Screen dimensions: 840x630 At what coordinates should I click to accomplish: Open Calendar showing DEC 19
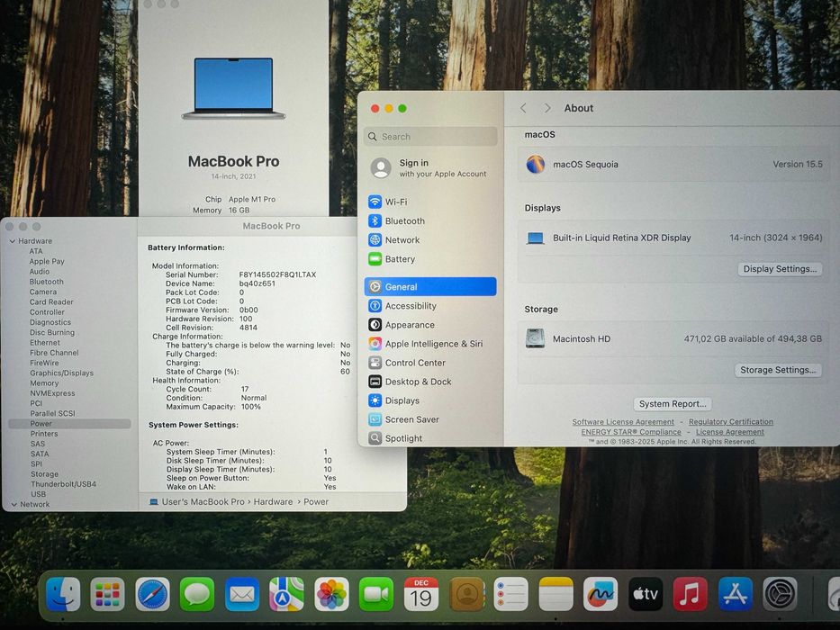pos(421,594)
